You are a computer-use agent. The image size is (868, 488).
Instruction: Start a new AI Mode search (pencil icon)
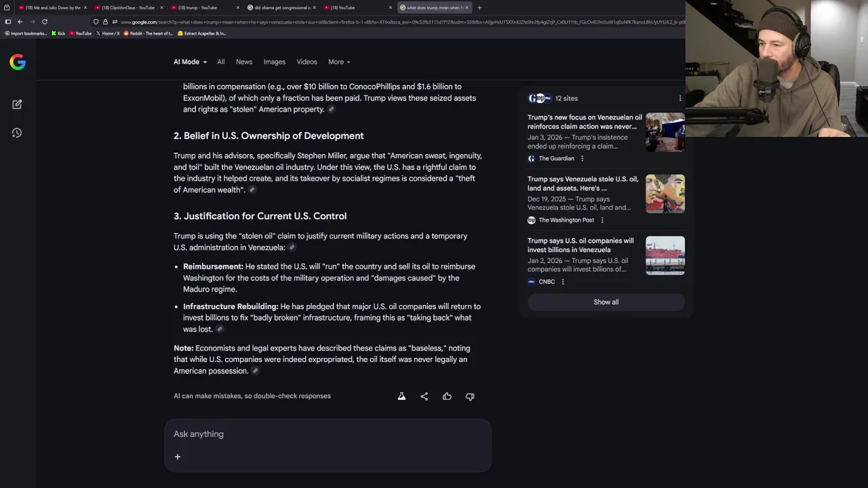click(17, 104)
